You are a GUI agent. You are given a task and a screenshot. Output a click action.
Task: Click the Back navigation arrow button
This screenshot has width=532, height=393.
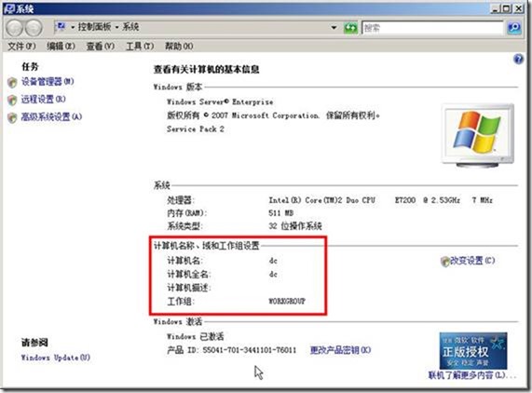[x=15, y=28]
